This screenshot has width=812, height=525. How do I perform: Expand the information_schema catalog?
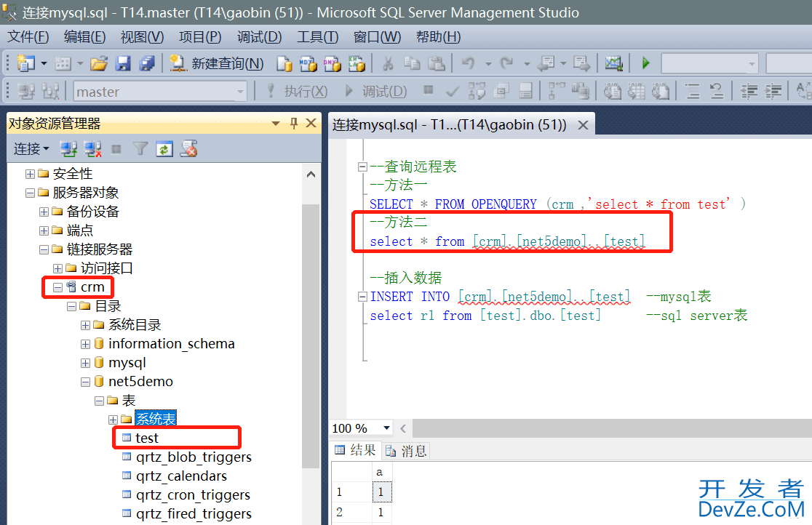[85, 345]
